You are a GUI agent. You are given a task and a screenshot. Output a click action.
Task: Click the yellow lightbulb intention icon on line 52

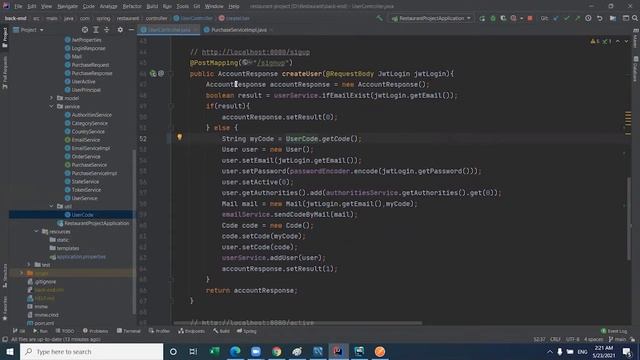tap(180, 137)
